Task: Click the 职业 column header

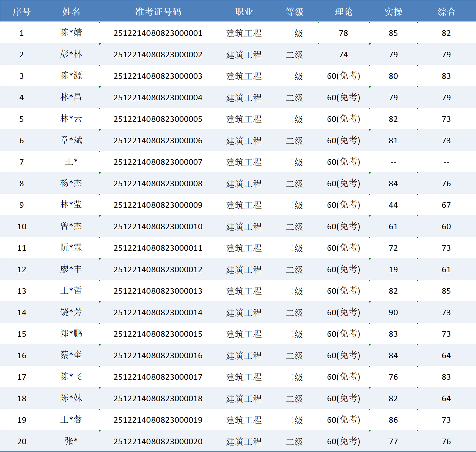Action: click(x=244, y=12)
